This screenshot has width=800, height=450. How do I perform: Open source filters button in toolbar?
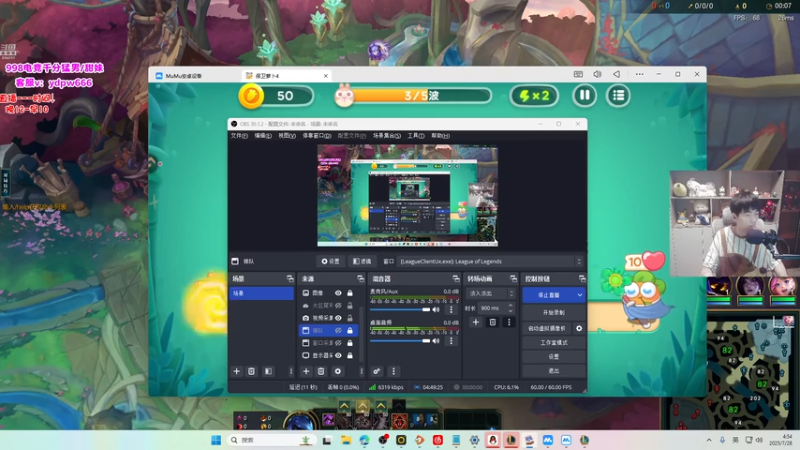point(362,261)
